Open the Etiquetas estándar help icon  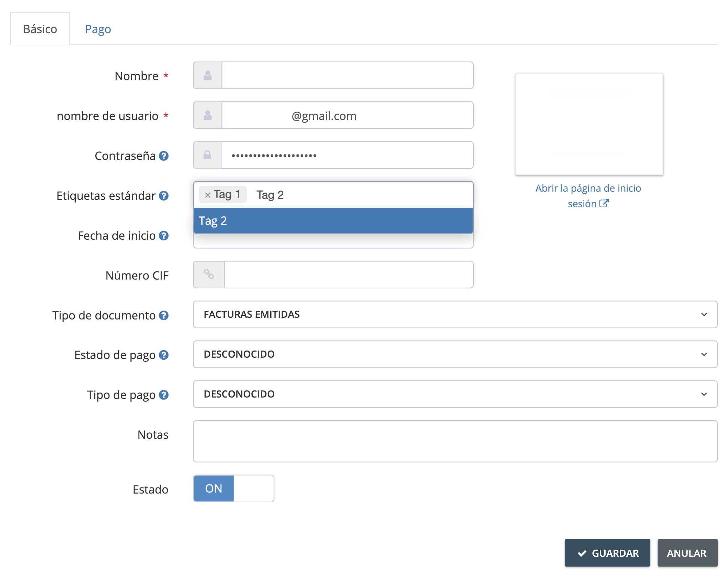click(164, 196)
